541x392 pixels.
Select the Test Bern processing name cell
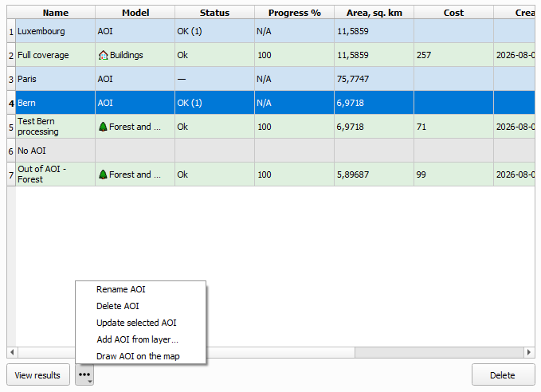click(x=55, y=127)
